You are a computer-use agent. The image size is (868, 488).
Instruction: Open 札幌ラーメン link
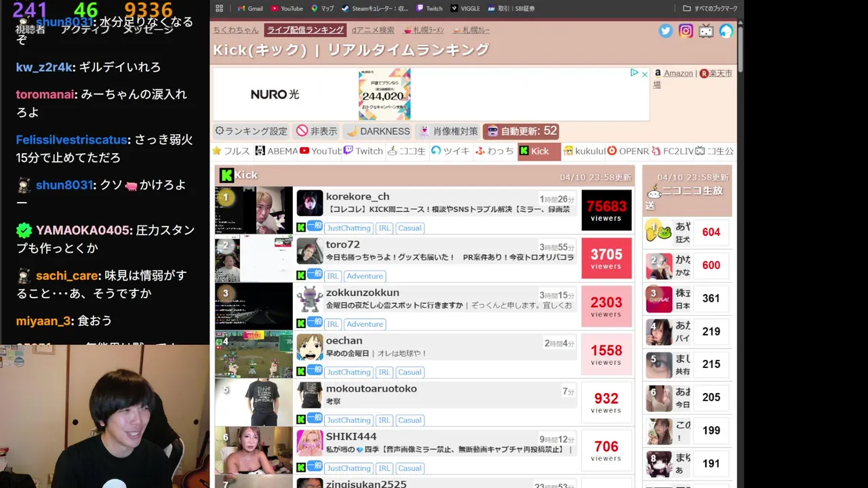click(424, 30)
